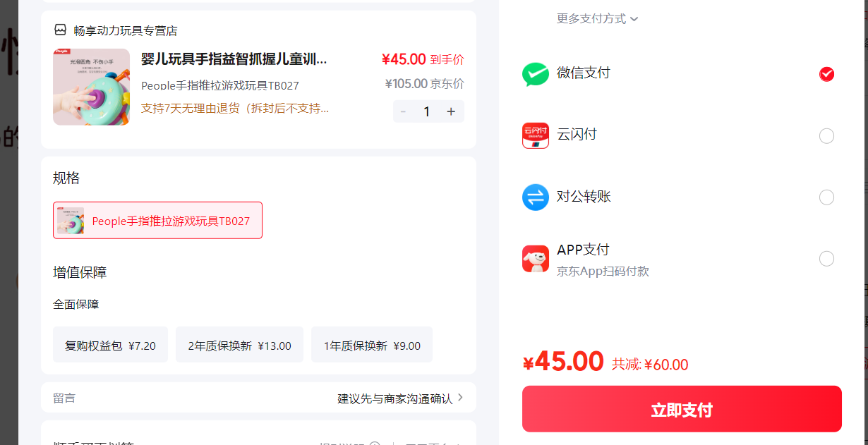Select the APP支付 radio button

click(827, 259)
